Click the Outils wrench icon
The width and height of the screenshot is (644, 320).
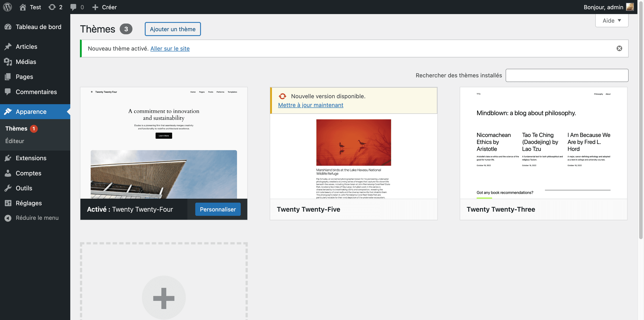8,188
